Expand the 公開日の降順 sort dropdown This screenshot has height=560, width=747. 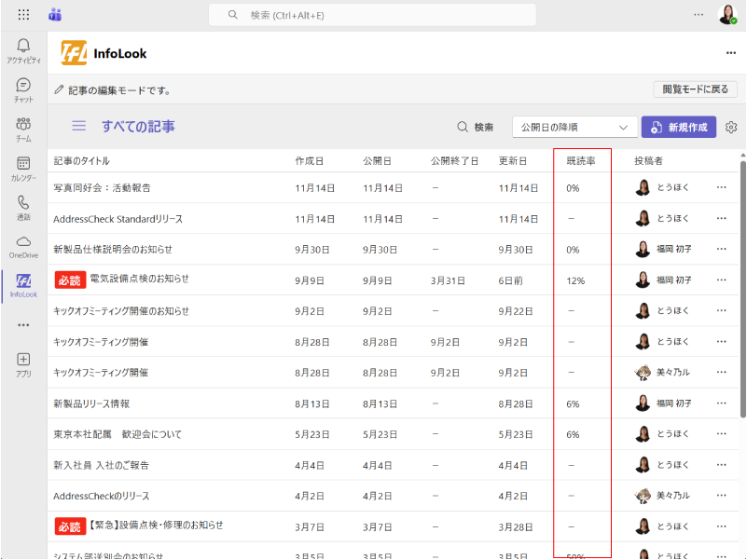(574, 128)
